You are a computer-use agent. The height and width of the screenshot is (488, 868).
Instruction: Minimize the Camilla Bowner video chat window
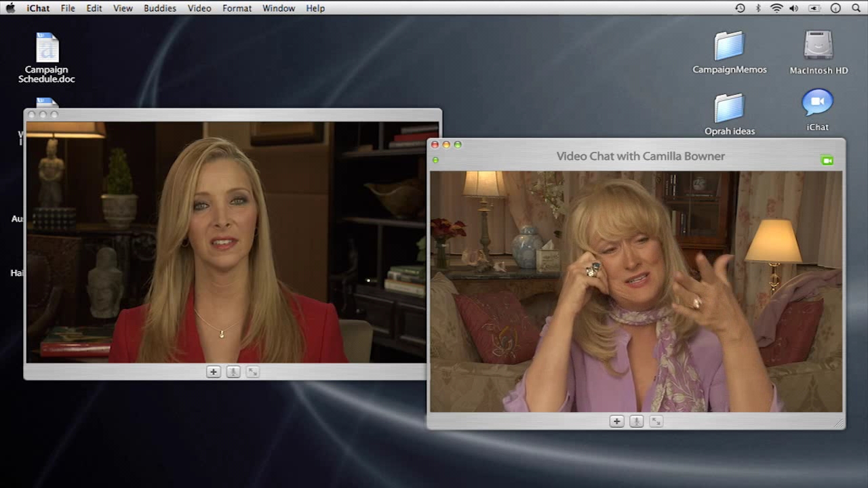(x=446, y=144)
